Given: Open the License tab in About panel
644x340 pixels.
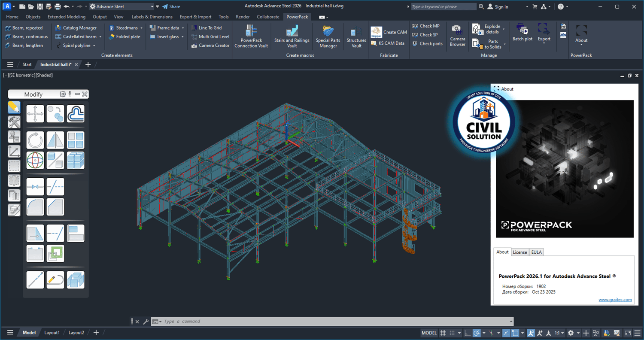Looking at the screenshot, I should (x=520, y=252).
